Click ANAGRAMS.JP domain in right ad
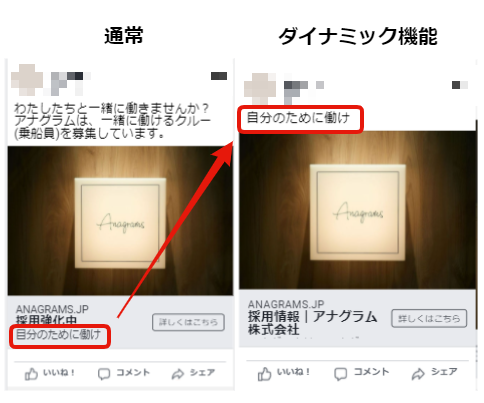 click(286, 304)
